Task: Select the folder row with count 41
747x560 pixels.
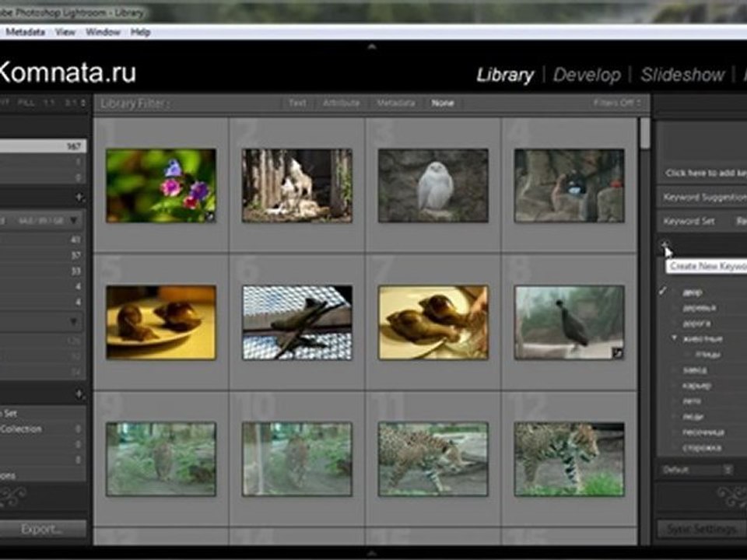Action: pos(43,240)
